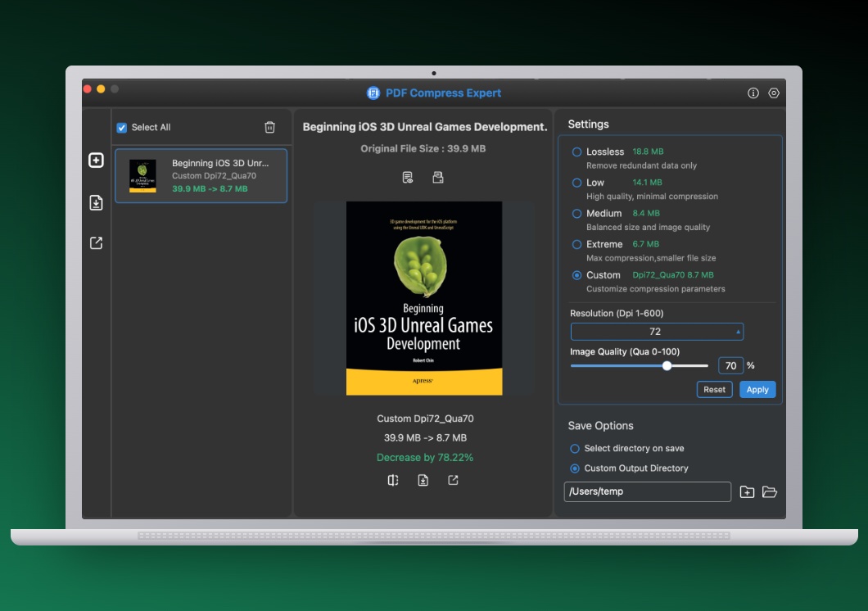Click the compare icon below preview

point(393,481)
